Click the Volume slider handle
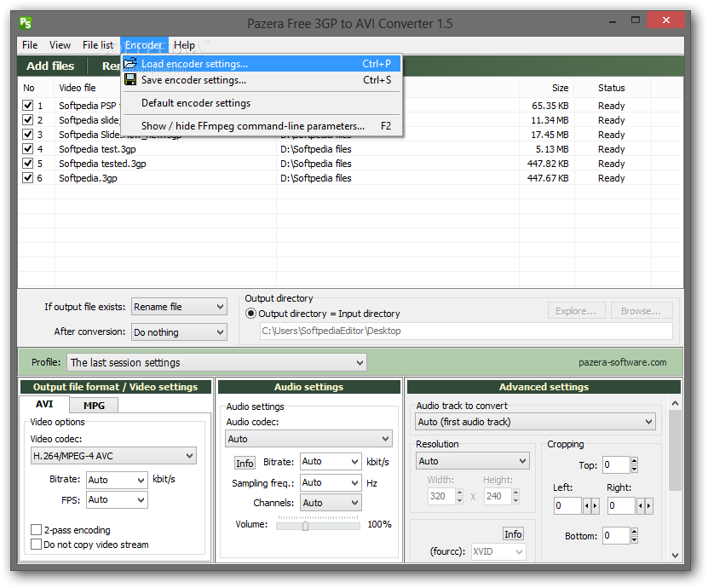This screenshot has width=708, height=588. [x=305, y=526]
